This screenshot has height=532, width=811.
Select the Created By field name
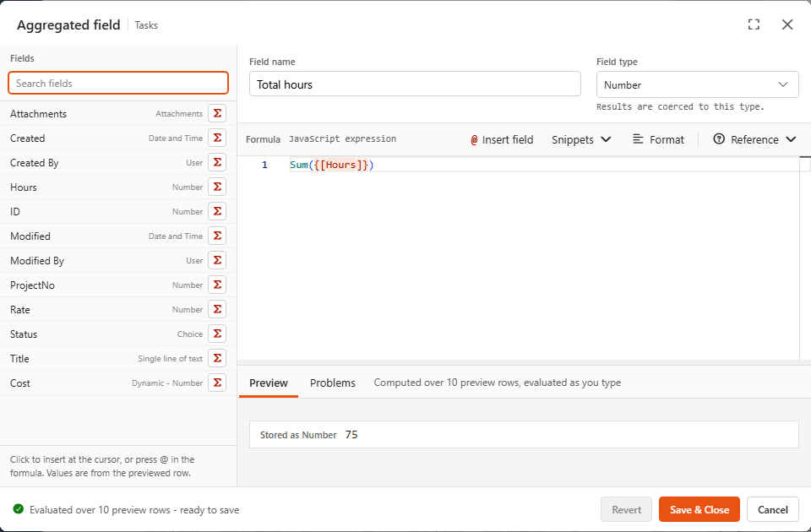(x=34, y=163)
